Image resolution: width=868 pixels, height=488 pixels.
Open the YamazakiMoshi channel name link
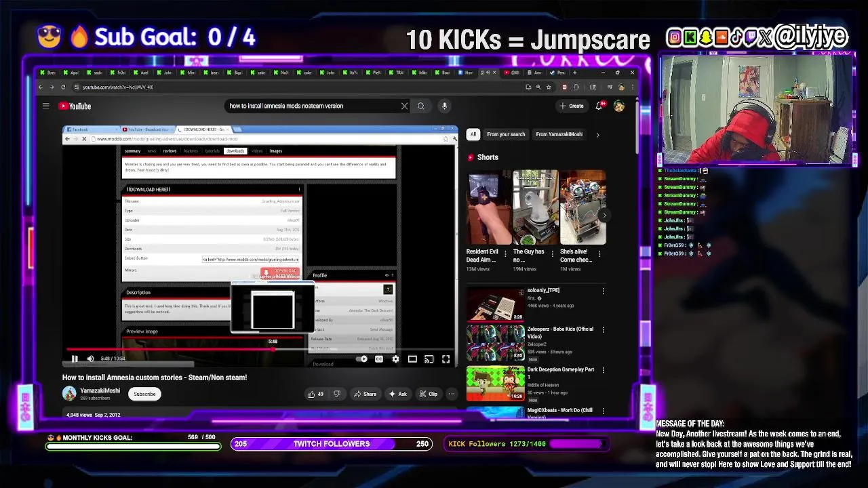tap(100, 390)
